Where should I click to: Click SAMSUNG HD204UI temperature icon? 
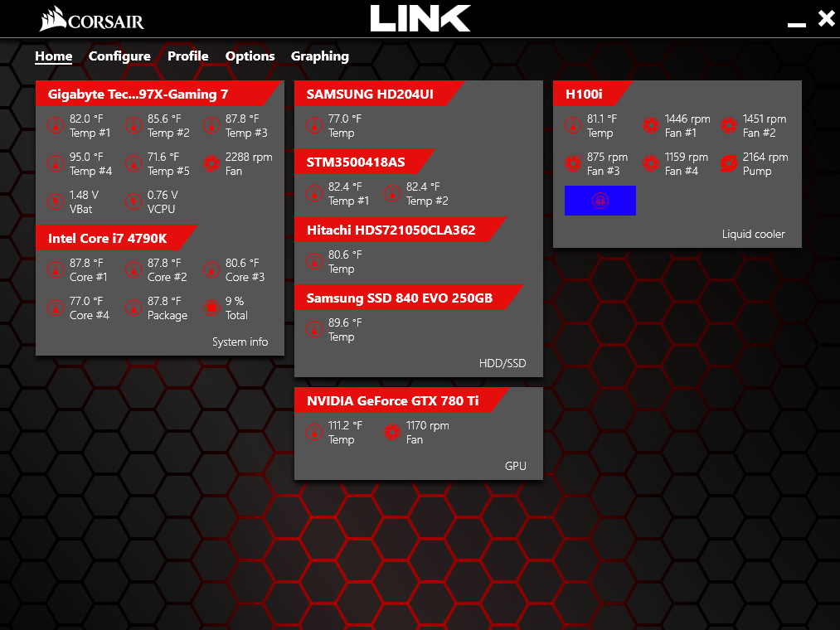pyautogui.click(x=314, y=125)
